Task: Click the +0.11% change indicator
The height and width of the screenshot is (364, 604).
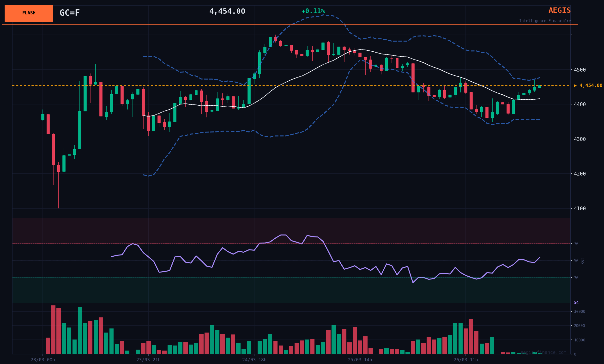Action: click(313, 11)
